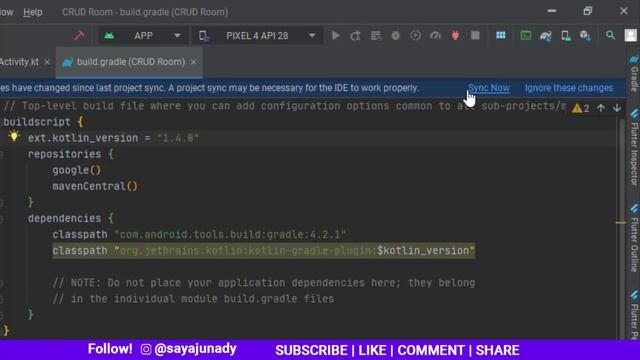640x360 pixels.
Task: Click on the mavenCentral() line
Action: pos(95,186)
